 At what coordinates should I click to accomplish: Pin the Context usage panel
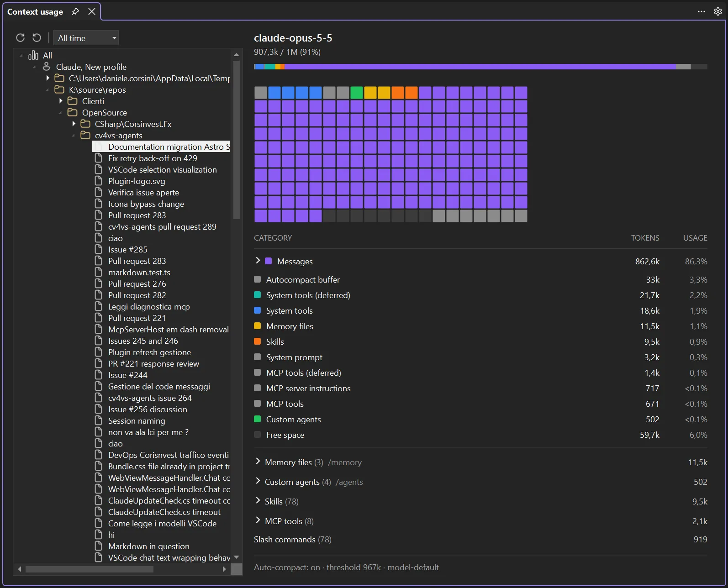(x=75, y=11)
